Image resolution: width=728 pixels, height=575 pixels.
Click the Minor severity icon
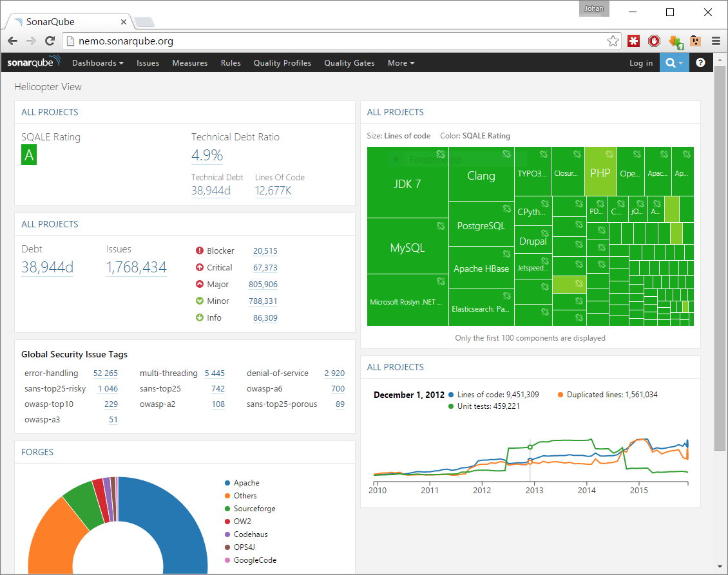[200, 301]
